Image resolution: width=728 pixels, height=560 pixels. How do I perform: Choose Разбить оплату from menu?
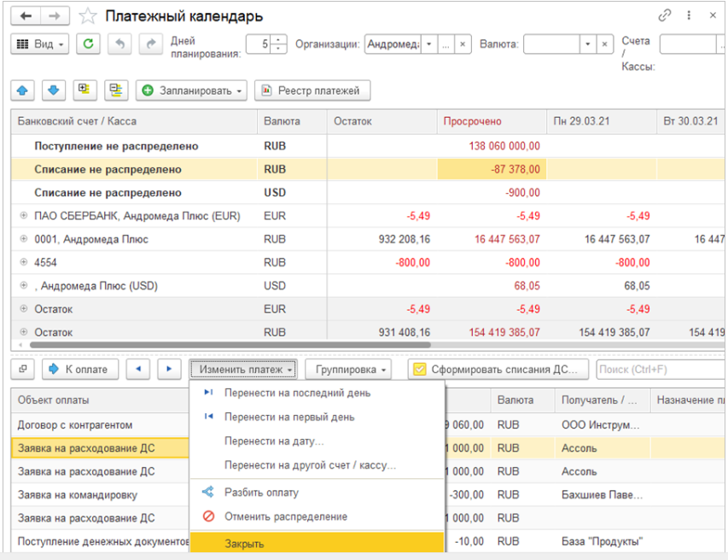coord(261,493)
